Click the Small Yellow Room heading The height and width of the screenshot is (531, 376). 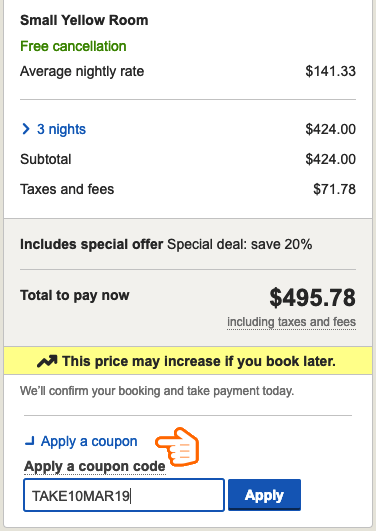click(x=84, y=20)
